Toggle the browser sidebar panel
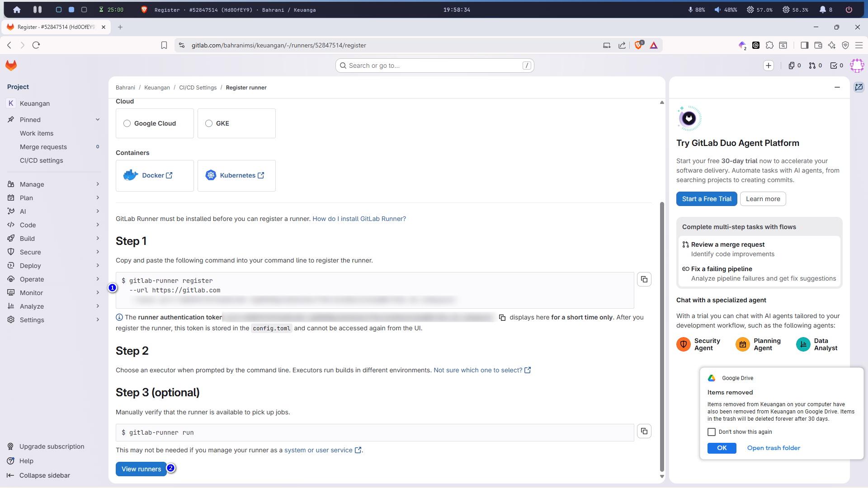 [804, 45]
